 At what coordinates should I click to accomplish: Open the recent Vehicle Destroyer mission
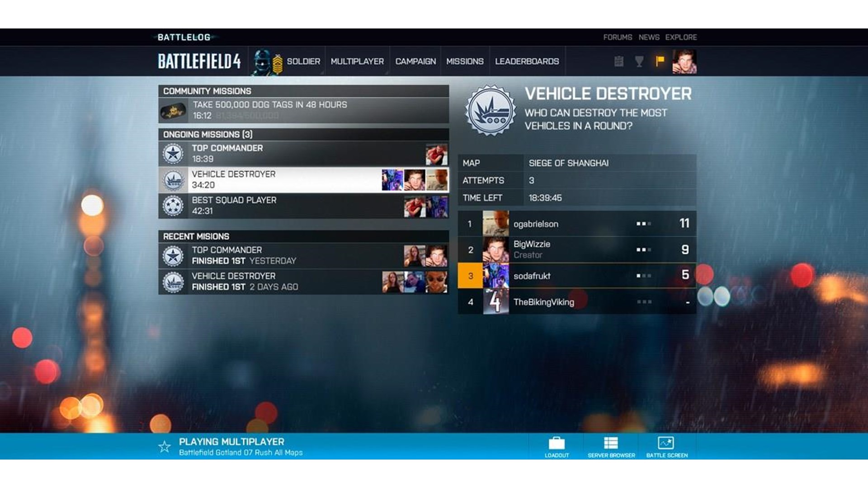(303, 282)
